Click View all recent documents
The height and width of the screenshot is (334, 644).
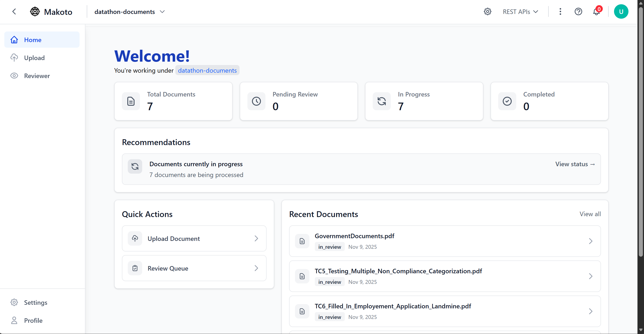point(590,214)
